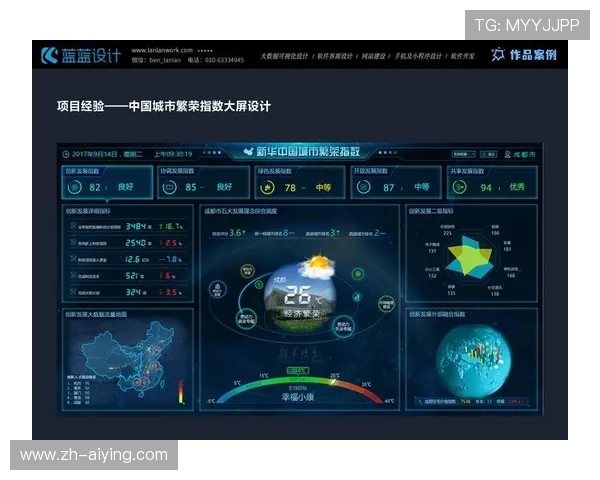This screenshot has height=480, width=600.
Task: Click the 作品案例 star icon
Action: (x=497, y=55)
